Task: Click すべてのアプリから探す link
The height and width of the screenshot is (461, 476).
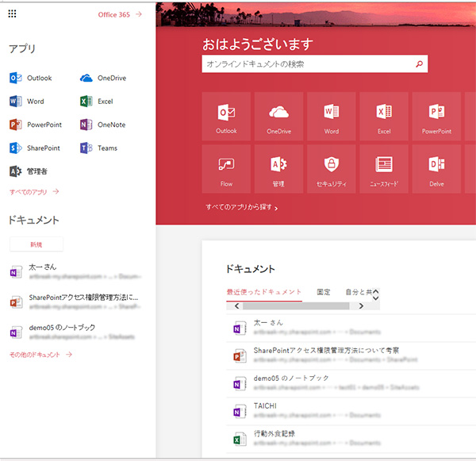Action: 242,207
